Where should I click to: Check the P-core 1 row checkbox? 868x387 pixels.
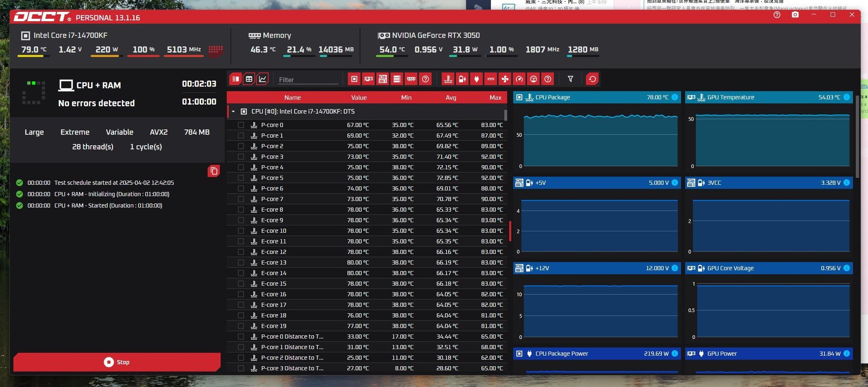[x=241, y=135]
